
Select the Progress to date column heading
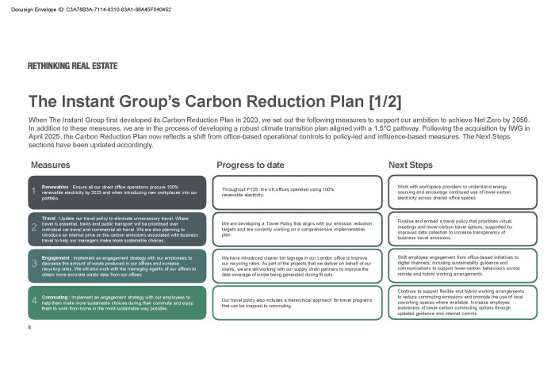click(251, 165)
